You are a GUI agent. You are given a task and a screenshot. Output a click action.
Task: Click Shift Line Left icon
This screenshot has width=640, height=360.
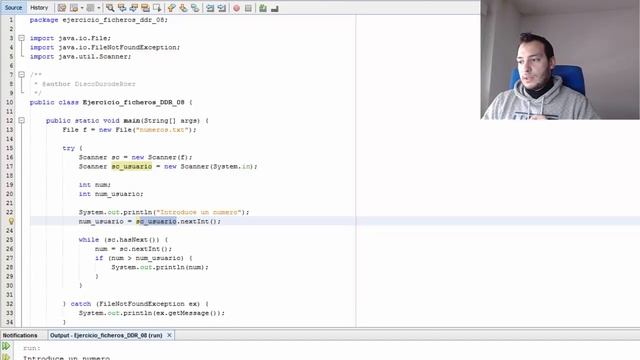click(210, 8)
